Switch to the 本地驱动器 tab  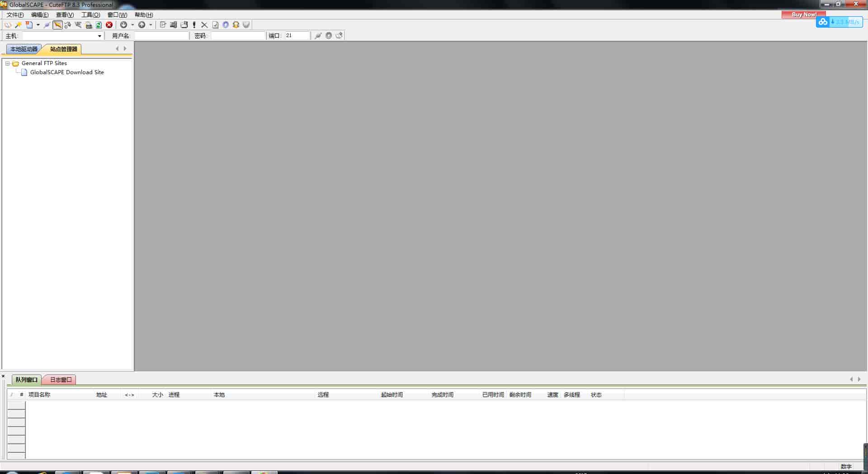pyautogui.click(x=23, y=49)
